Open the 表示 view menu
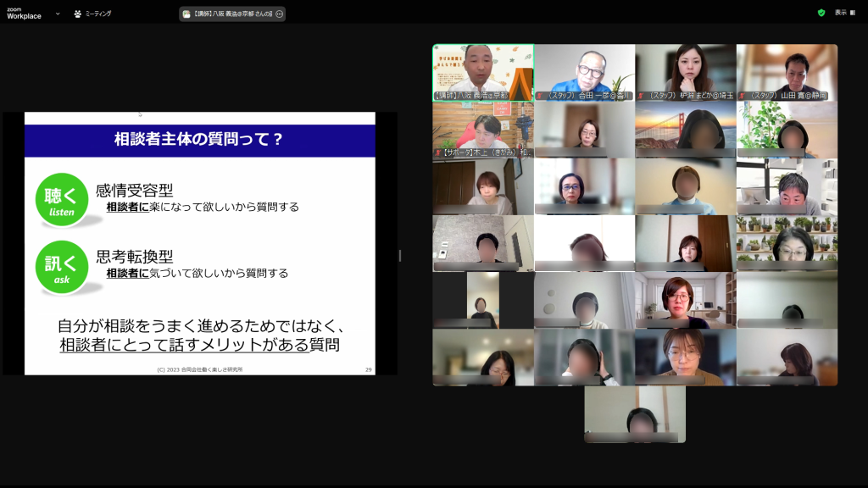 (x=840, y=13)
